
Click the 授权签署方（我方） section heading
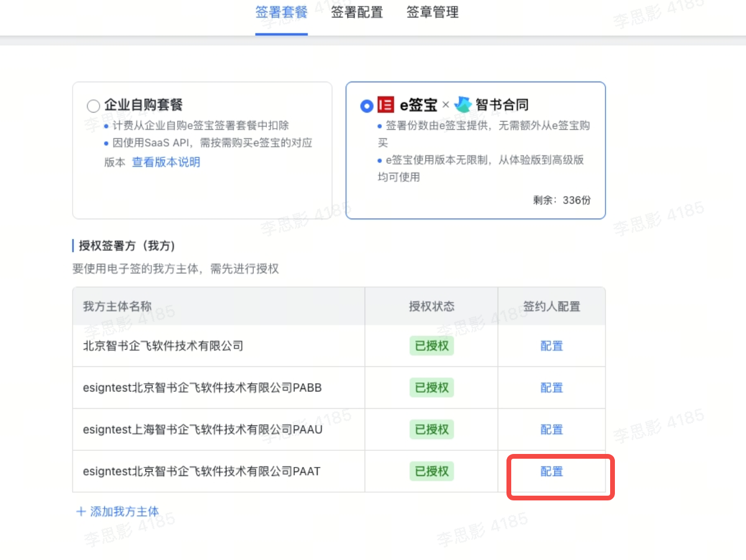[x=127, y=246]
